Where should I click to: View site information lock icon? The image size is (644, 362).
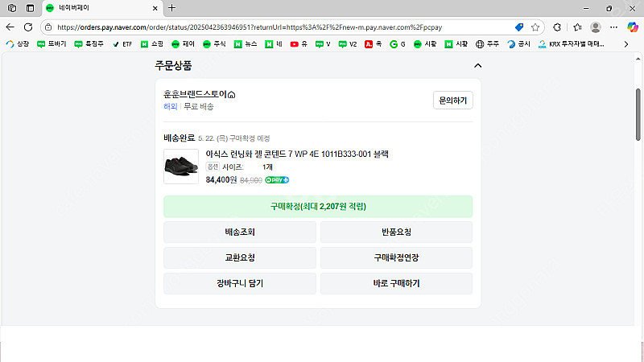[x=48, y=27]
